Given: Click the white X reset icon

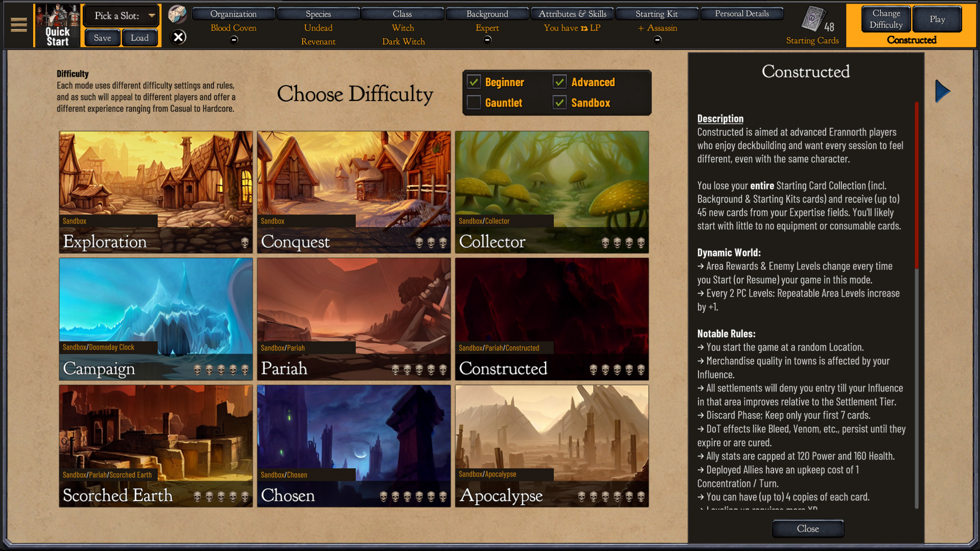Looking at the screenshot, I should pos(178,37).
